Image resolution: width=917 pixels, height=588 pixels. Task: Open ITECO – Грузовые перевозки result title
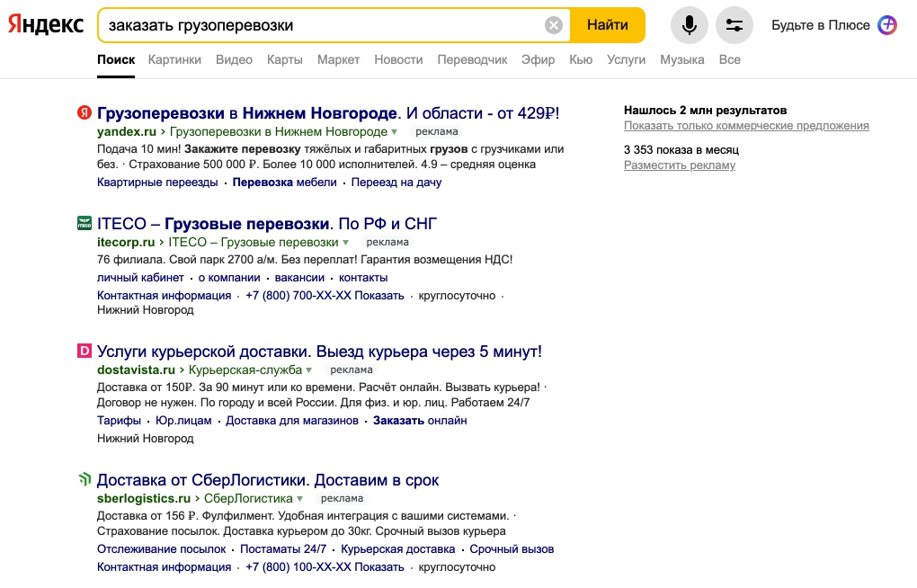pyautogui.click(x=267, y=224)
